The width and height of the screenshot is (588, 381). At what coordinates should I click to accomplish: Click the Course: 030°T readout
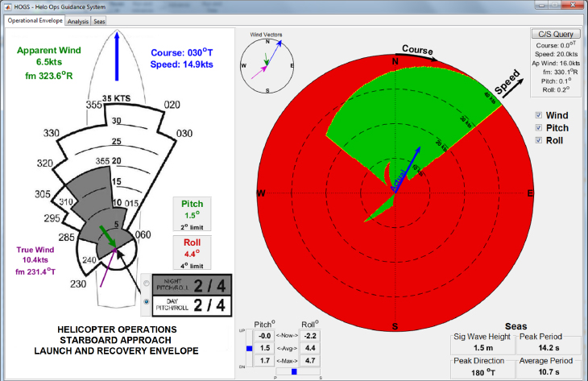click(182, 52)
